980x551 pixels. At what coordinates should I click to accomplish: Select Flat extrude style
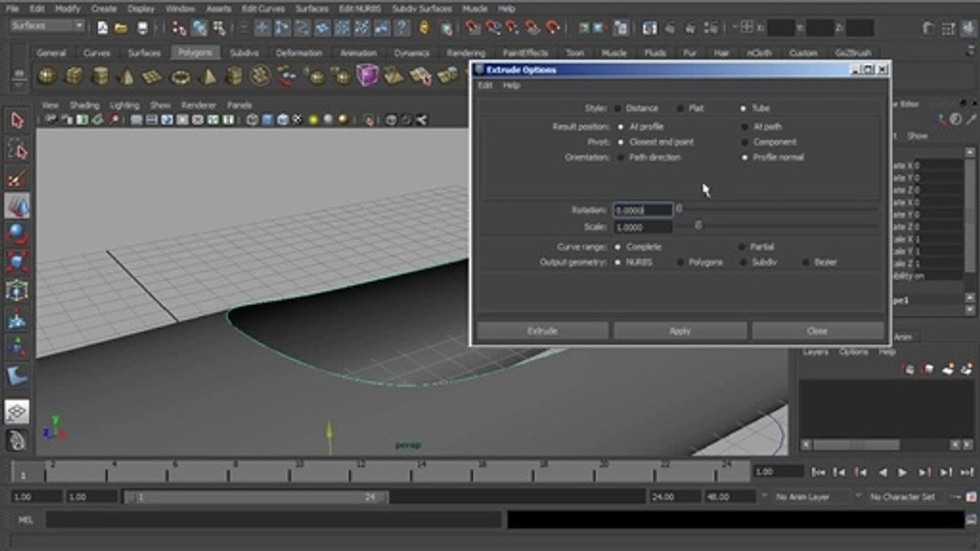(x=681, y=109)
